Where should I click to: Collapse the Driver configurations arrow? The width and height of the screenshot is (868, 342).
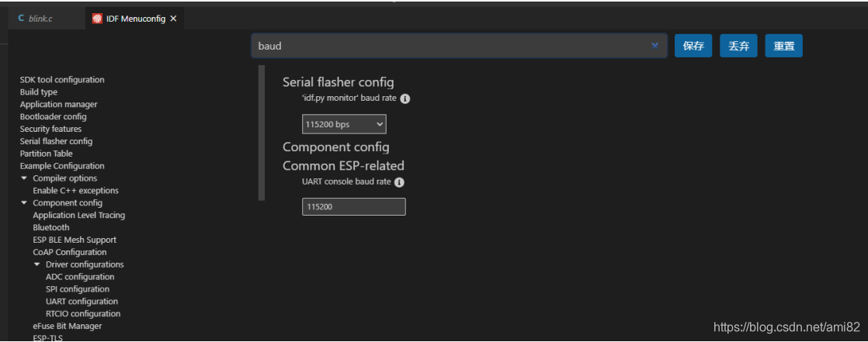(x=37, y=264)
